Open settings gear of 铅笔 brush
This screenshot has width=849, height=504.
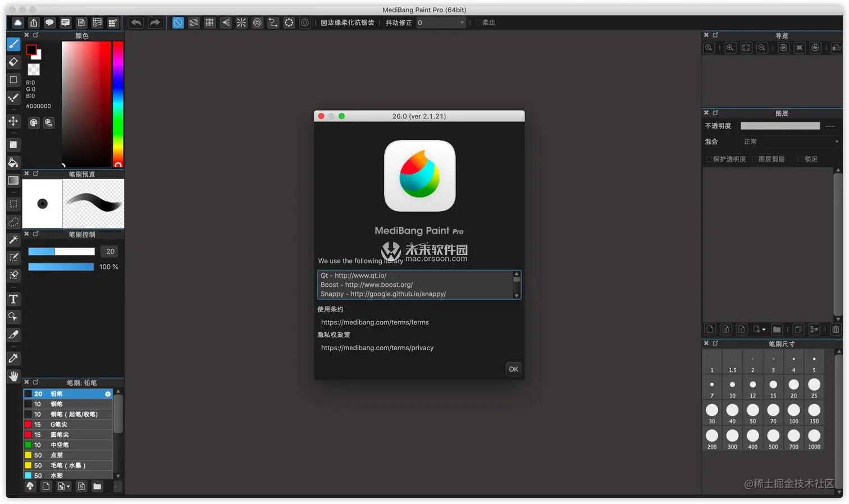pos(108,394)
